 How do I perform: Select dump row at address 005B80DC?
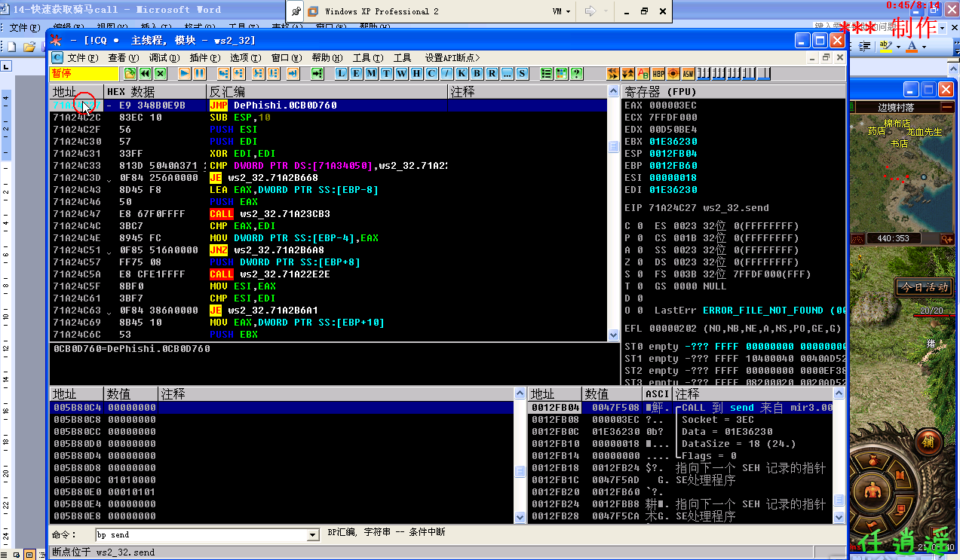282,480
